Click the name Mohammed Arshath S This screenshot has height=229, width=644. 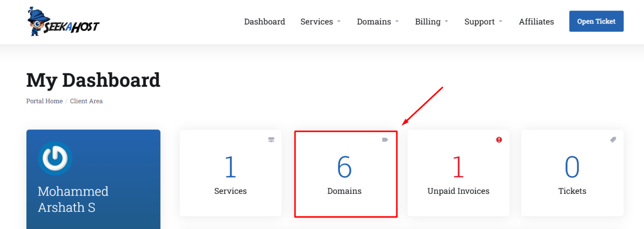click(73, 199)
